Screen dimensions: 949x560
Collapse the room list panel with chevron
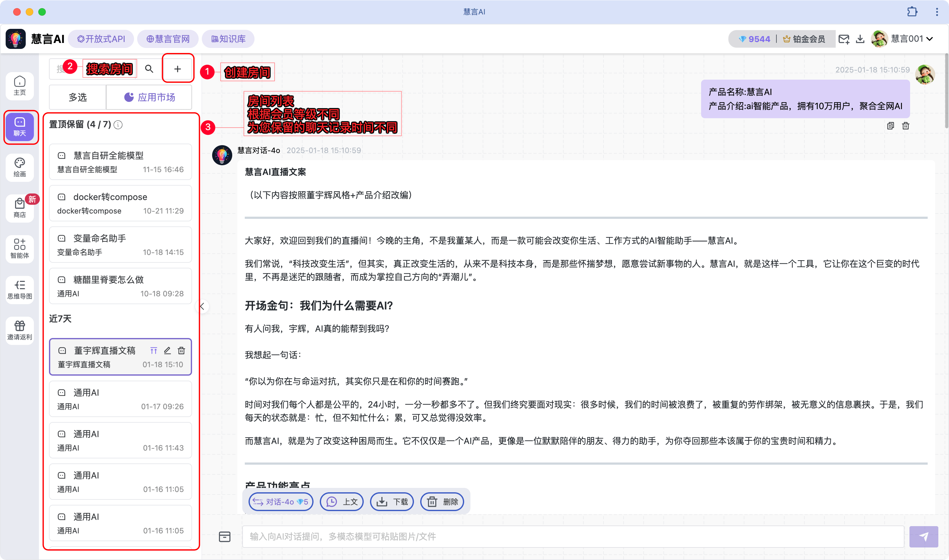pyautogui.click(x=202, y=306)
